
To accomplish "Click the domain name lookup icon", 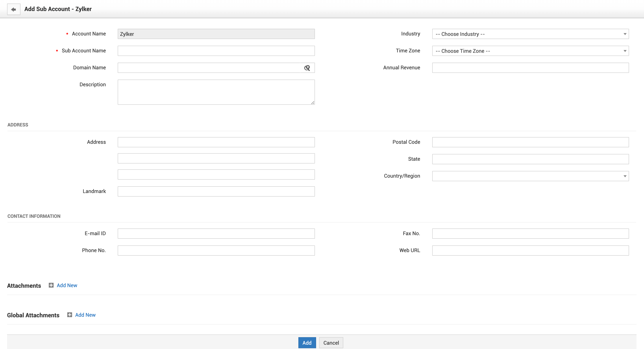I will pos(307,68).
